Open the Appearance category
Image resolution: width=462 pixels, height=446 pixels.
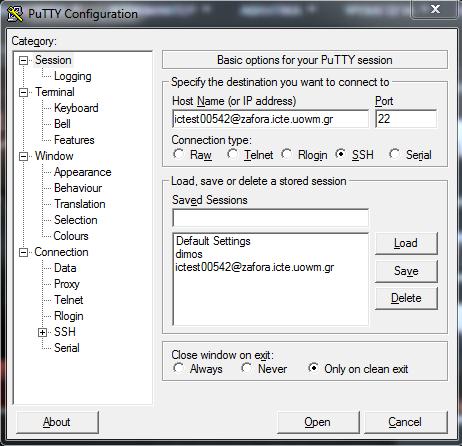[83, 172]
